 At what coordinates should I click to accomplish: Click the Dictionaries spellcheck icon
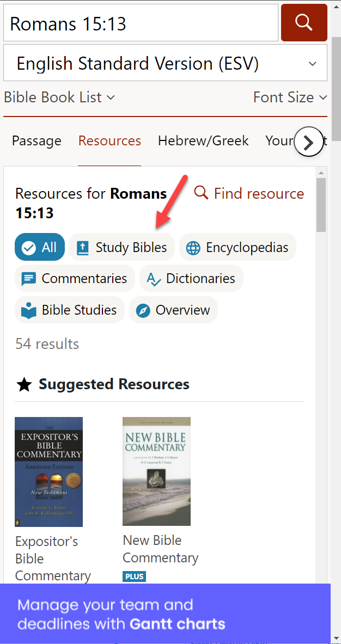pyautogui.click(x=153, y=279)
